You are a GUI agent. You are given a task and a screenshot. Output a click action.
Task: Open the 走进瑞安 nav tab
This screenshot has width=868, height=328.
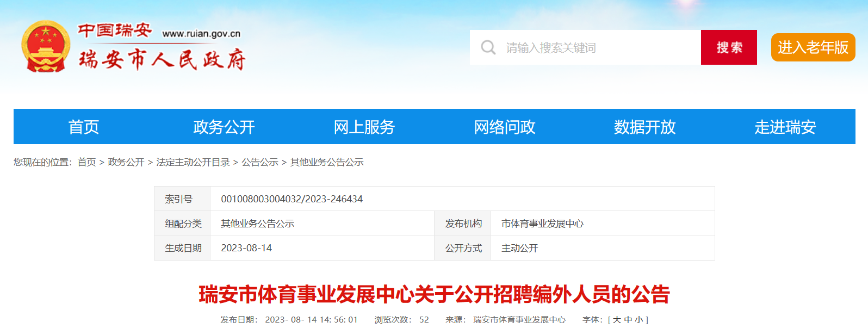pos(785,127)
